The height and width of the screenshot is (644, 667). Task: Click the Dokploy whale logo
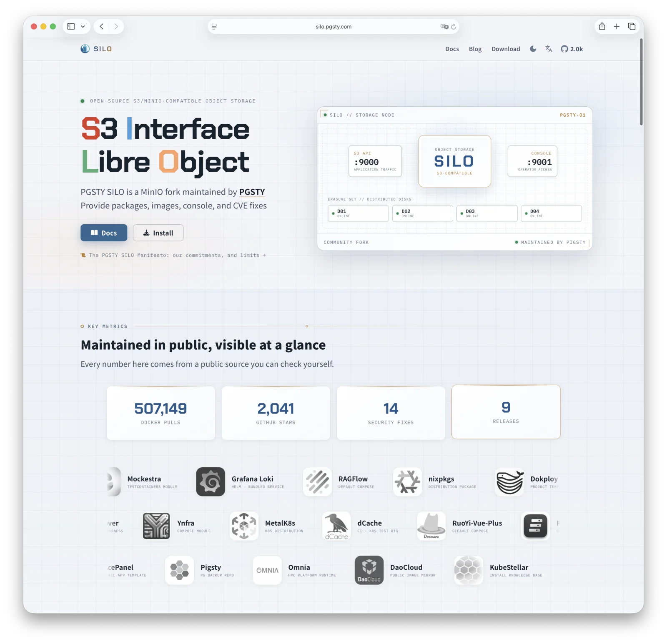point(509,482)
